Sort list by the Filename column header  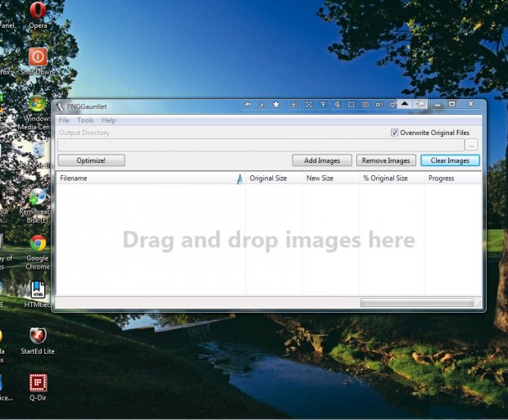click(x=151, y=178)
